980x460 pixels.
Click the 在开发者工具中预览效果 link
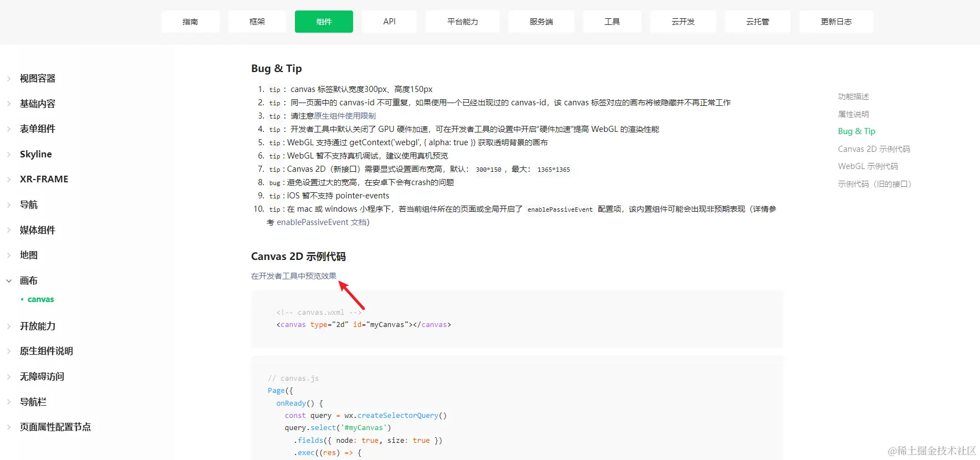pyautogui.click(x=294, y=276)
